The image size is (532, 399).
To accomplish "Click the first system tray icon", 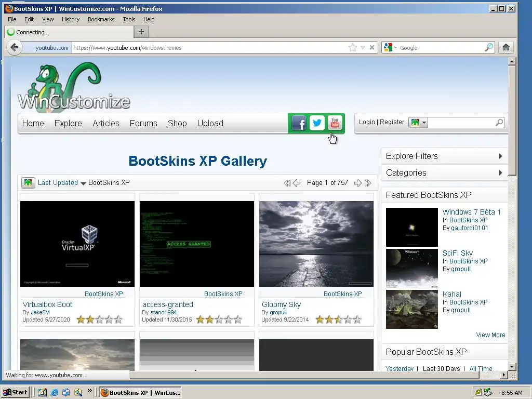I will point(478,393).
